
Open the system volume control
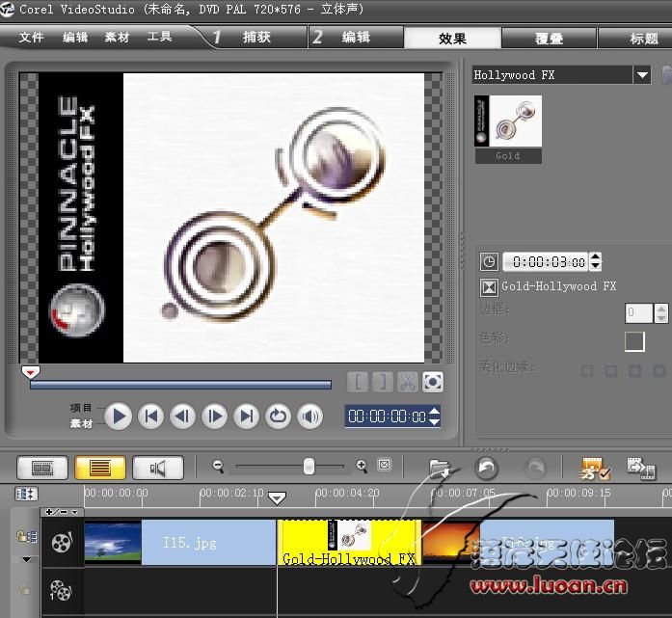[309, 416]
